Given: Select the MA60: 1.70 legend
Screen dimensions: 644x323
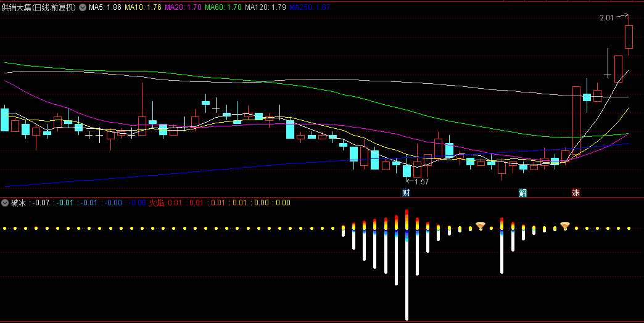Looking at the screenshot, I should (223, 7).
